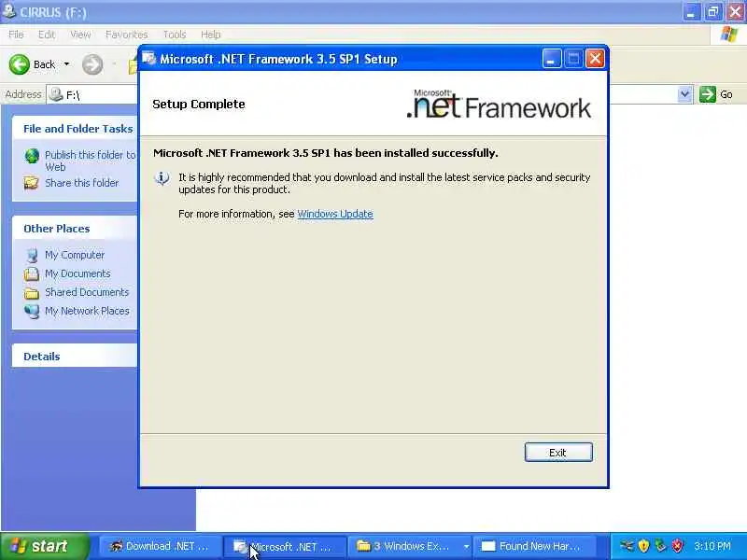Viewport: 747px width, 560px height.
Task: Click the first system tray icon
Action: (x=627, y=546)
